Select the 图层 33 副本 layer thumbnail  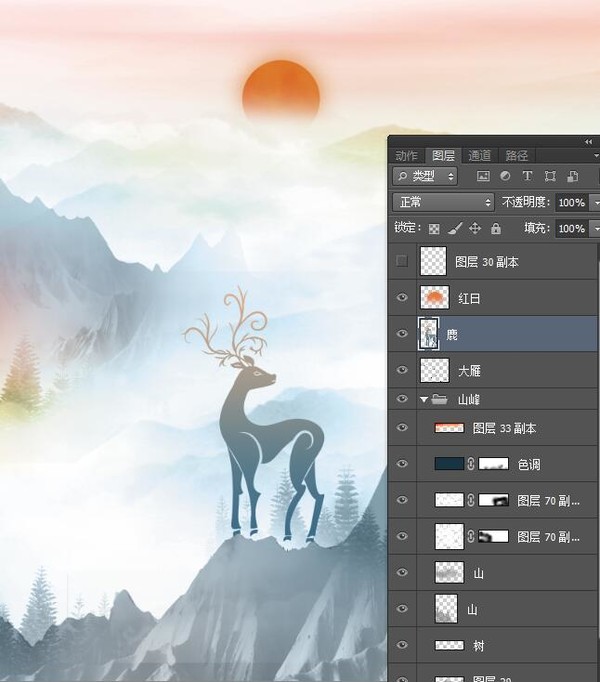coord(449,428)
